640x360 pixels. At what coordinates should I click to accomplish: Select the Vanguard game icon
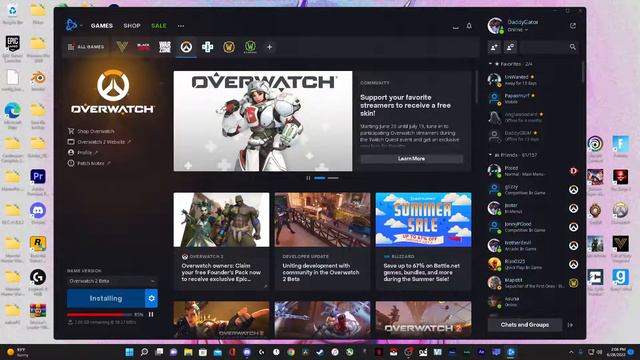coord(122,47)
